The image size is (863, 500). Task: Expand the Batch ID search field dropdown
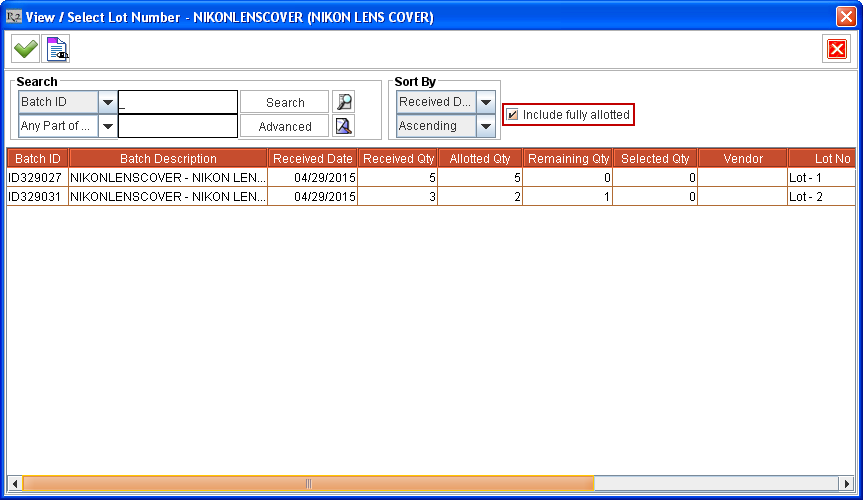(107, 102)
